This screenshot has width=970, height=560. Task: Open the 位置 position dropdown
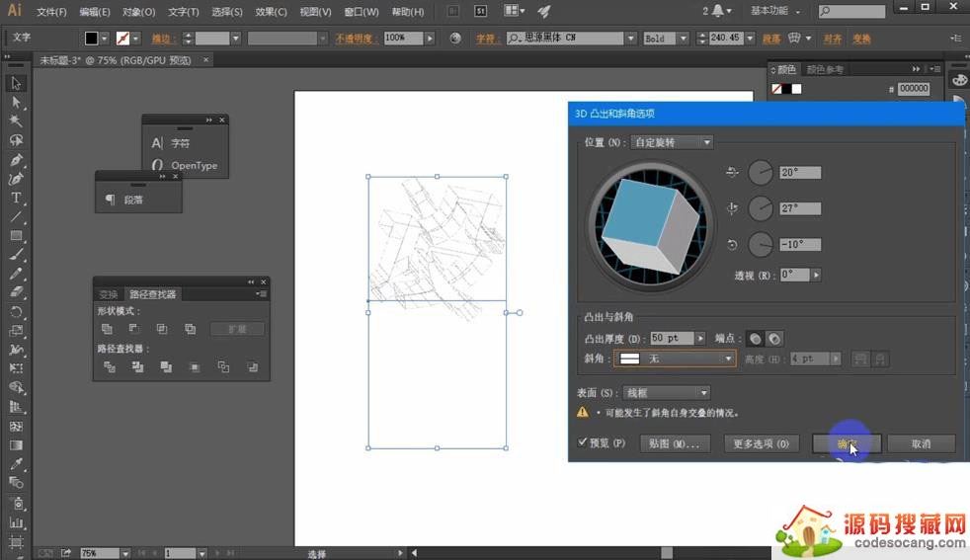pyautogui.click(x=672, y=142)
